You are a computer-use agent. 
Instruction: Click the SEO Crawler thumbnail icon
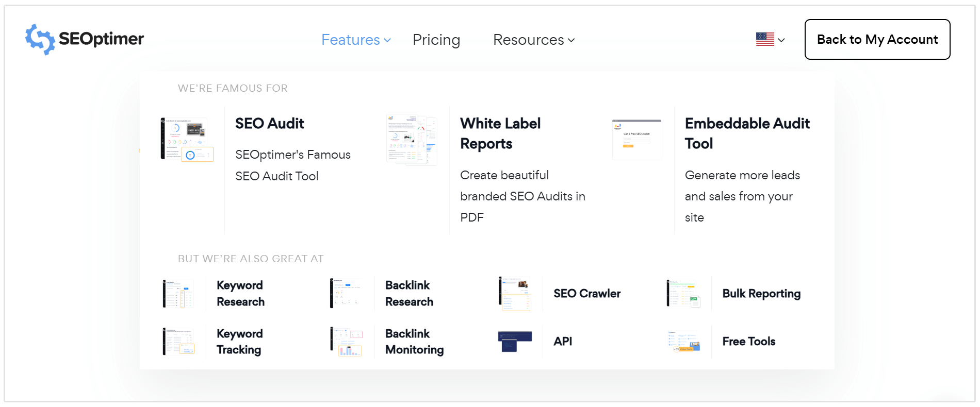(515, 294)
